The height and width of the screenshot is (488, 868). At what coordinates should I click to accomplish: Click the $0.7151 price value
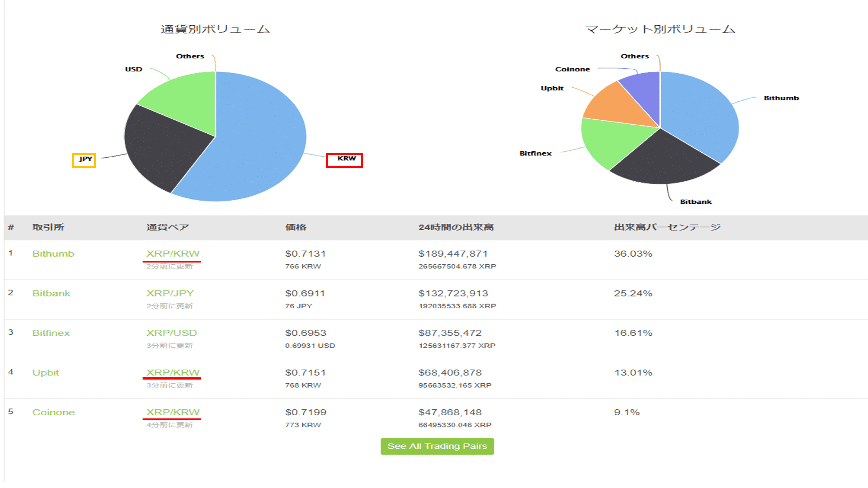pyautogui.click(x=306, y=373)
